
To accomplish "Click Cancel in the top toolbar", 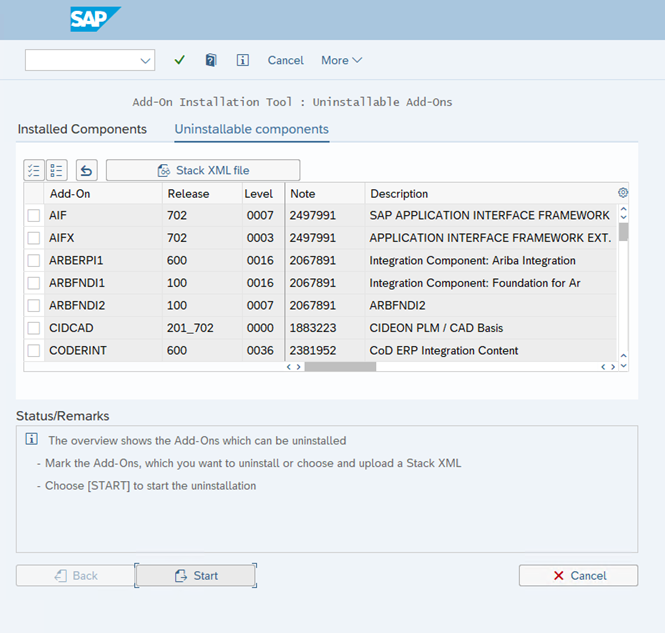I will (x=285, y=60).
